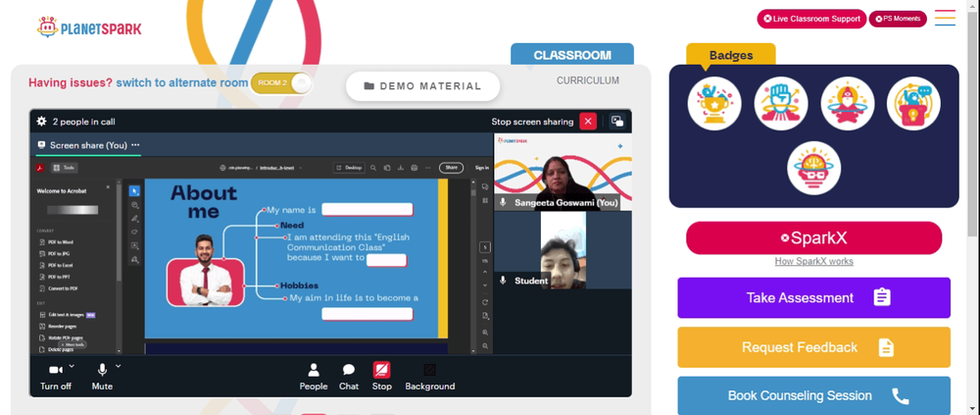Select the trophy star badge
Image resolution: width=980 pixels, height=415 pixels.
[714, 103]
